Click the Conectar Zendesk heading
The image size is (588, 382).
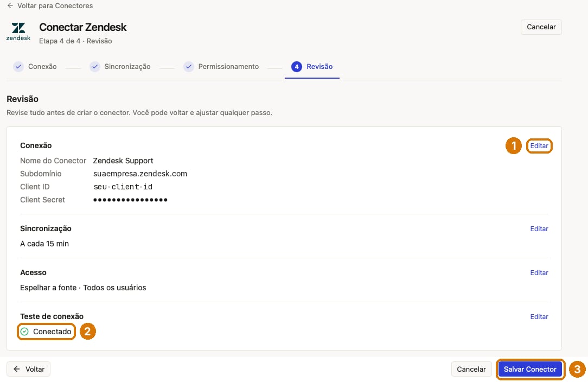[83, 27]
